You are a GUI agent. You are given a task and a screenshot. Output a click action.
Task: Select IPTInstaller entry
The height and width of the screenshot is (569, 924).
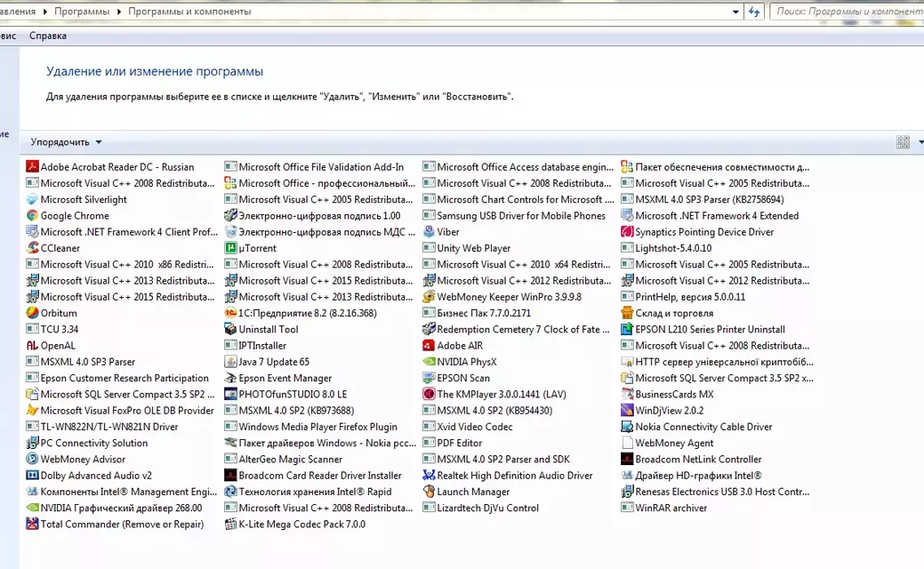tap(256, 345)
